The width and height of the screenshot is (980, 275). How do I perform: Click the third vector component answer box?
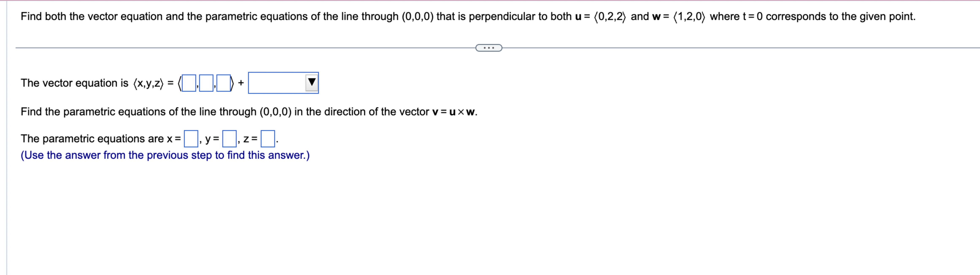tap(224, 83)
